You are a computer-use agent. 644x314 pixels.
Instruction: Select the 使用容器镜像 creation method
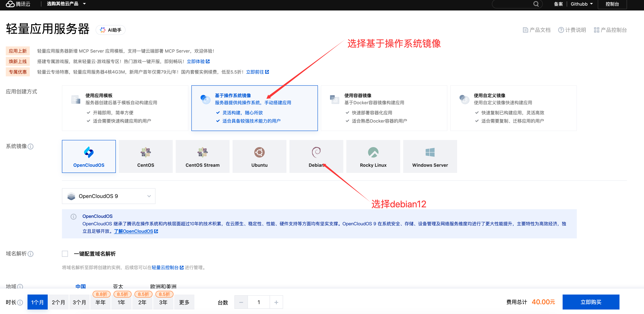click(384, 108)
